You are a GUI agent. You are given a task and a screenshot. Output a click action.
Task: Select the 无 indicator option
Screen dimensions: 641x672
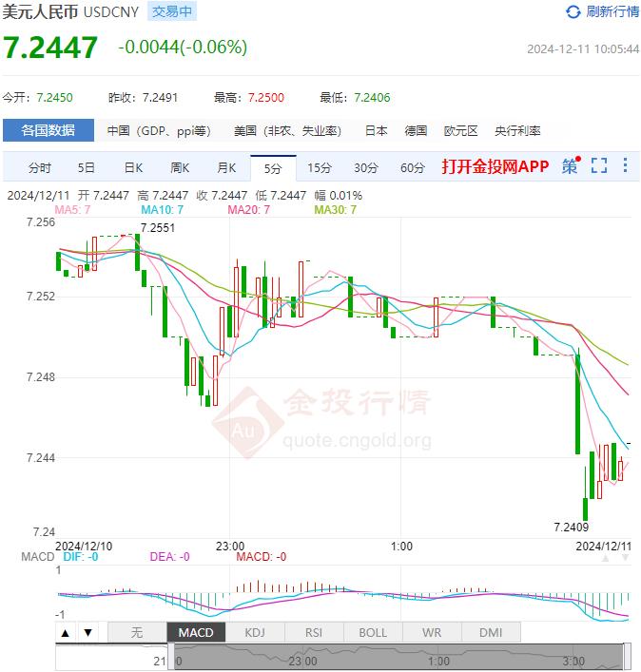137,633
